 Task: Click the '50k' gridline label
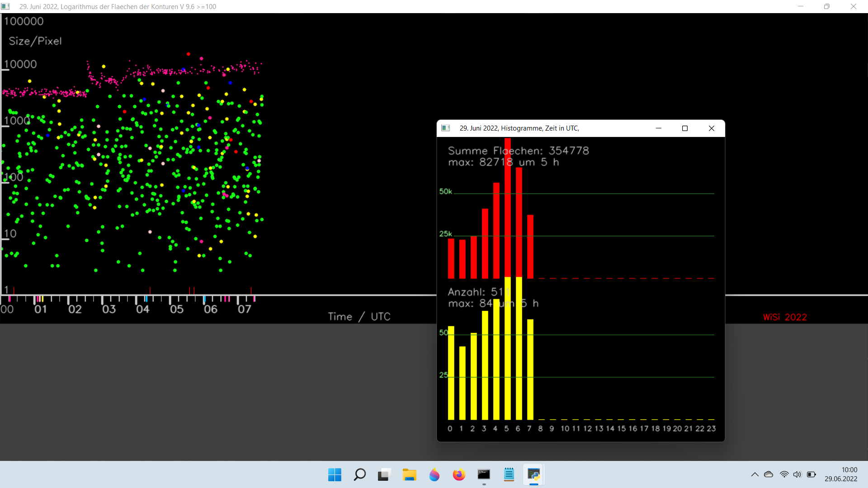446,192
